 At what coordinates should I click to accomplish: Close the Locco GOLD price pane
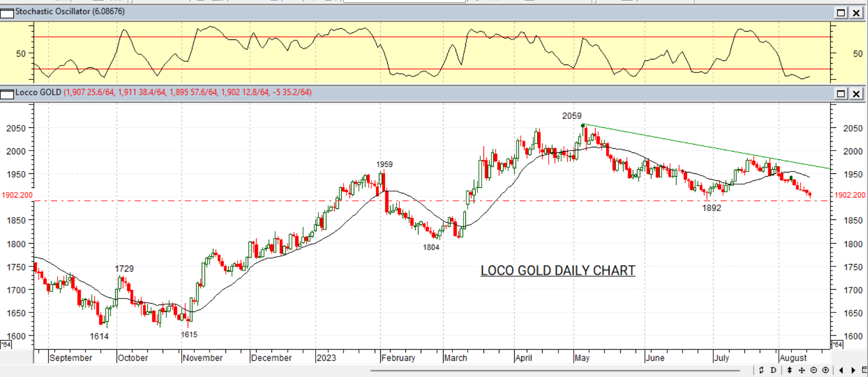pos(856,94)
